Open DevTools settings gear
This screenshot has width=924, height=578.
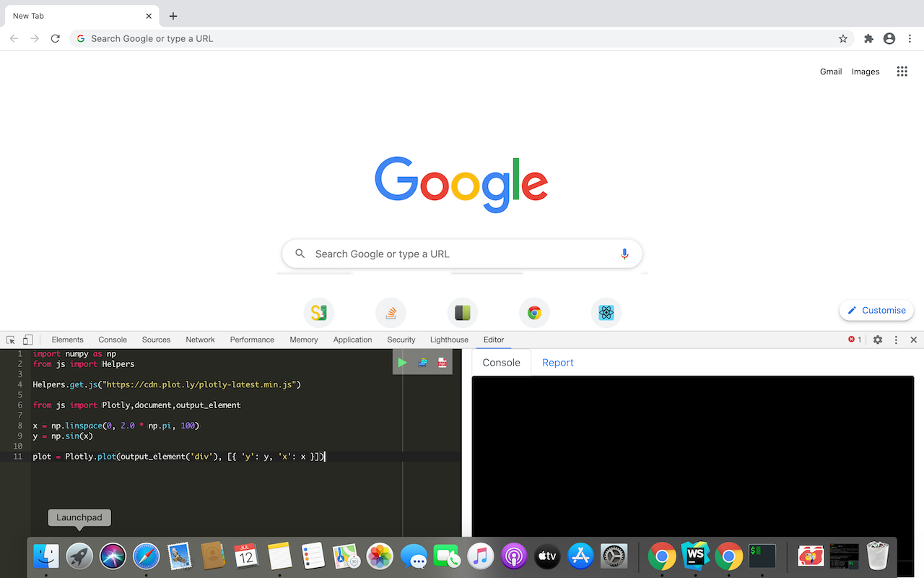point(877,339)
